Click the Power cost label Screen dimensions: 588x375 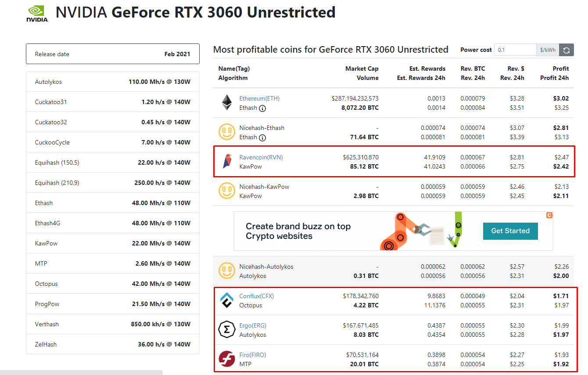coord(476,50)
